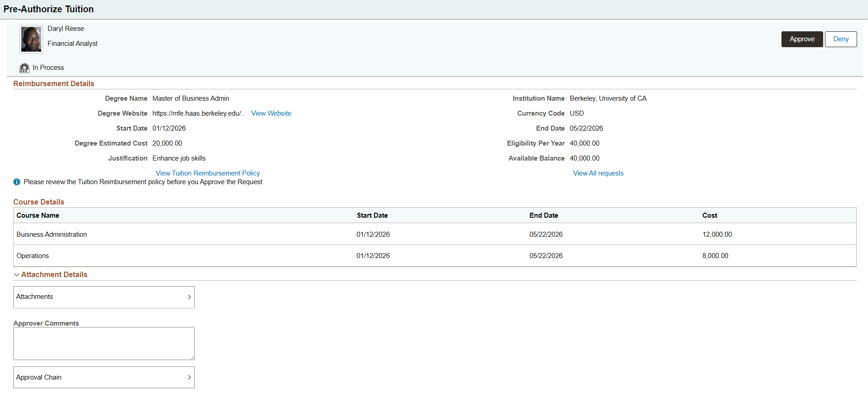The image size is (868, 400).
Task: Click the Eligibility Per Year 40,000.00 value
Action: (584, 143)
